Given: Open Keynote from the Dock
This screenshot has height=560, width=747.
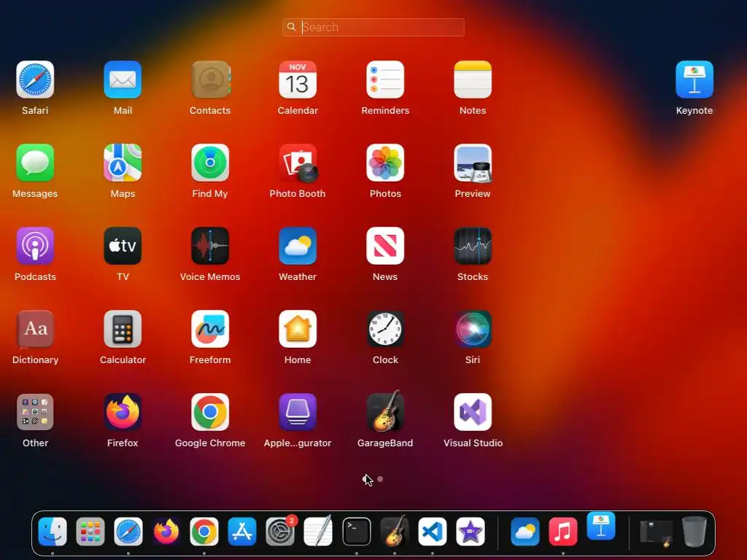Looking at the screenshot, I should 601,526.
